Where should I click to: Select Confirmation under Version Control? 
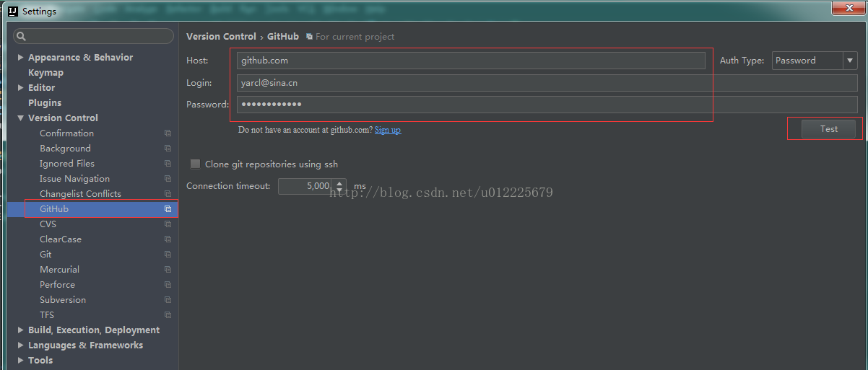(66, 133)
